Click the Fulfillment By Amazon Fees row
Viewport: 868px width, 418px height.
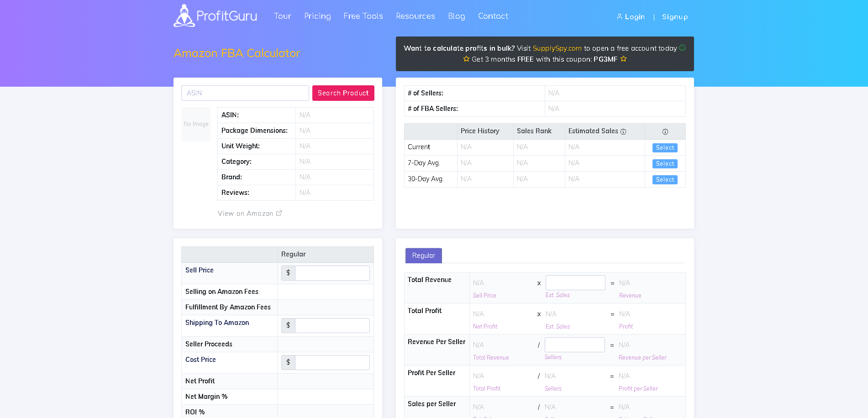click(278, 307)
